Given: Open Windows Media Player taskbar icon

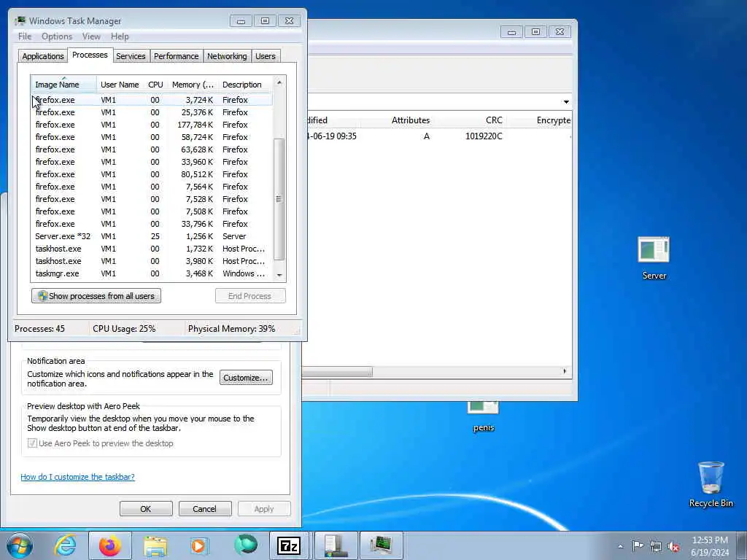Looking at the screenshot, I should [x=200, y=545].
